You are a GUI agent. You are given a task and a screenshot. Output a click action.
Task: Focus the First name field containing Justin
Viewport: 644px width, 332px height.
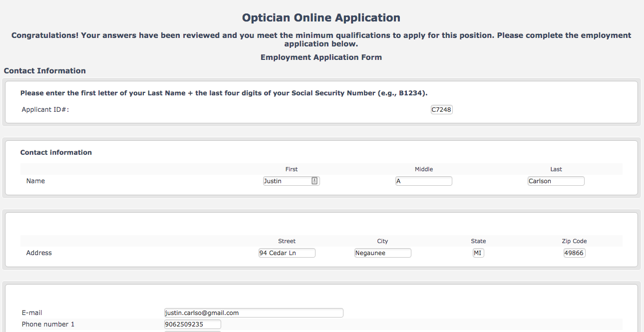coord(287,181)
